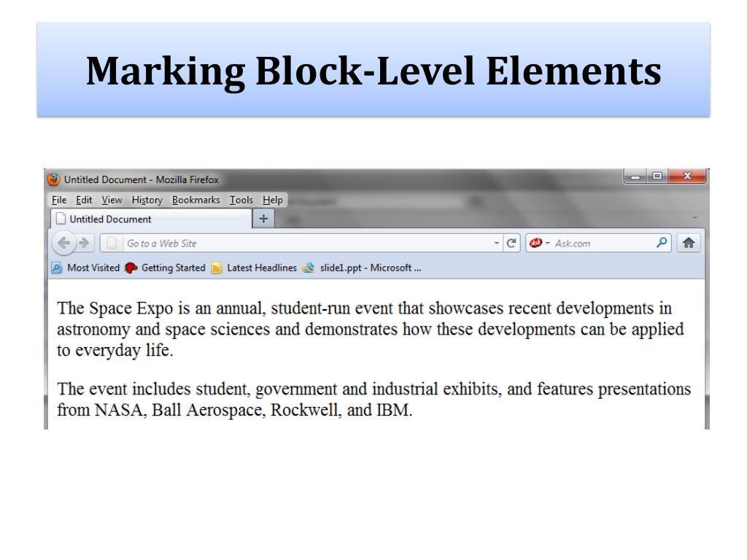Click the blank page icon on the tab
This screenshot has height=560, width=747.
pyautogui.click(x=61, y=219)
